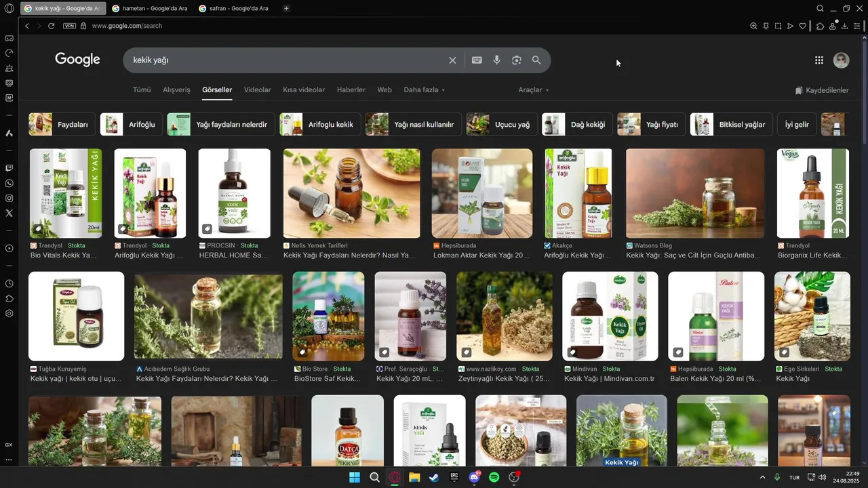The height and width of the screenshot is (488, 868).
Task: Open the Google account avatar
Action: point(841,60)
